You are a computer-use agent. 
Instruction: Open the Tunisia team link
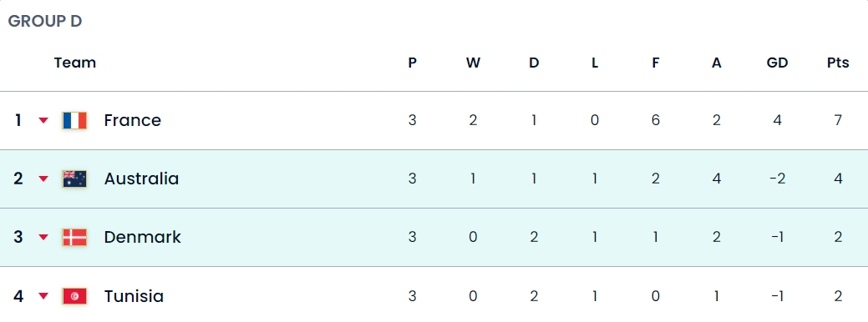[134, 297]
